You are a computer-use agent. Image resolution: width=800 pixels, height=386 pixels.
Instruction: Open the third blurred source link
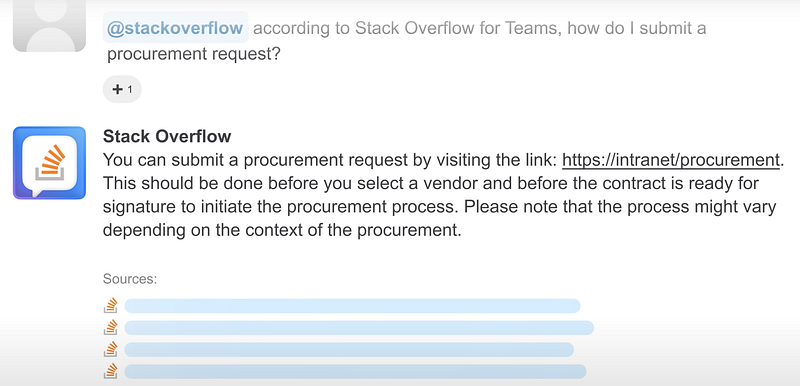tap(349, 350)
